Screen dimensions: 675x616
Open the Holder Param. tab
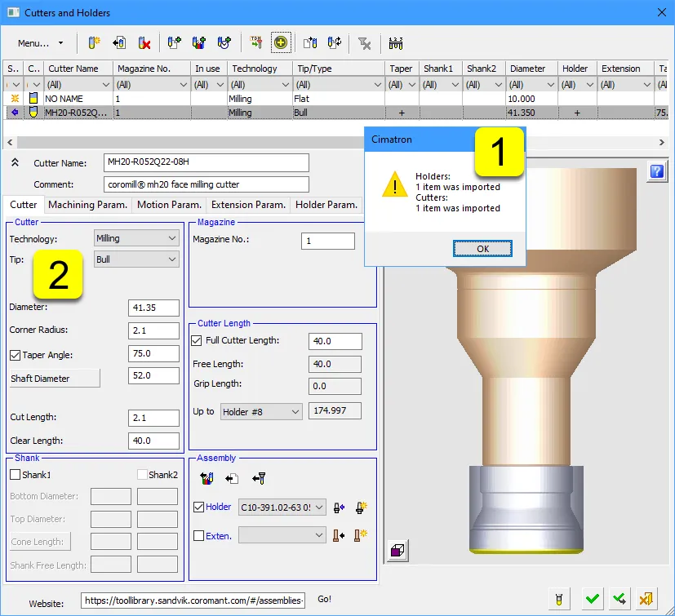click(x=326, y=205)
